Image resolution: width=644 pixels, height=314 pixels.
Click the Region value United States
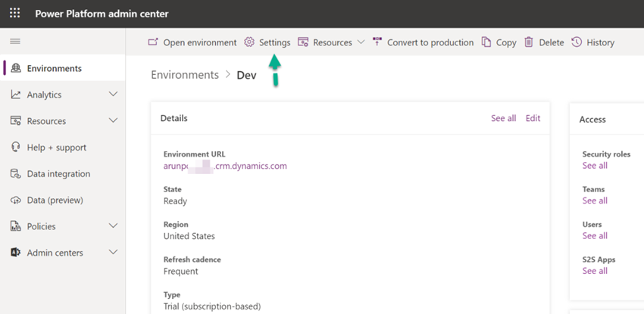point(189,236)
